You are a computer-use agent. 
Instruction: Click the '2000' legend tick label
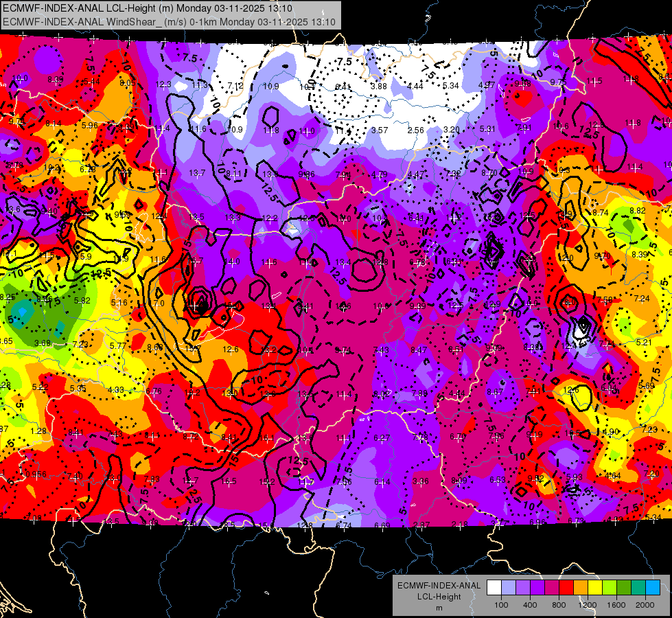645,605
